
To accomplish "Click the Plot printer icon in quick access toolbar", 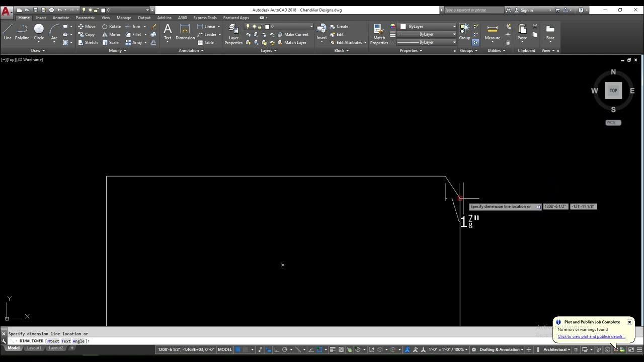I will coord(51,10).
